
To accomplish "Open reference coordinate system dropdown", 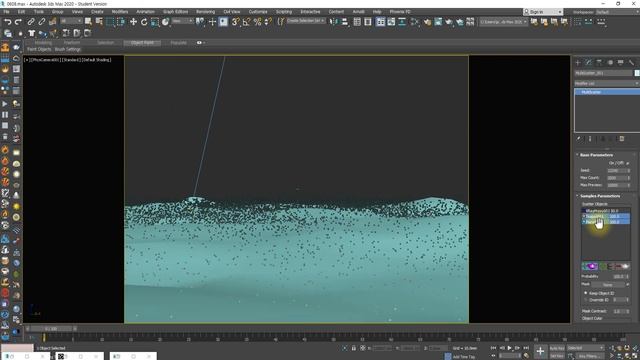I will (182, 21).
